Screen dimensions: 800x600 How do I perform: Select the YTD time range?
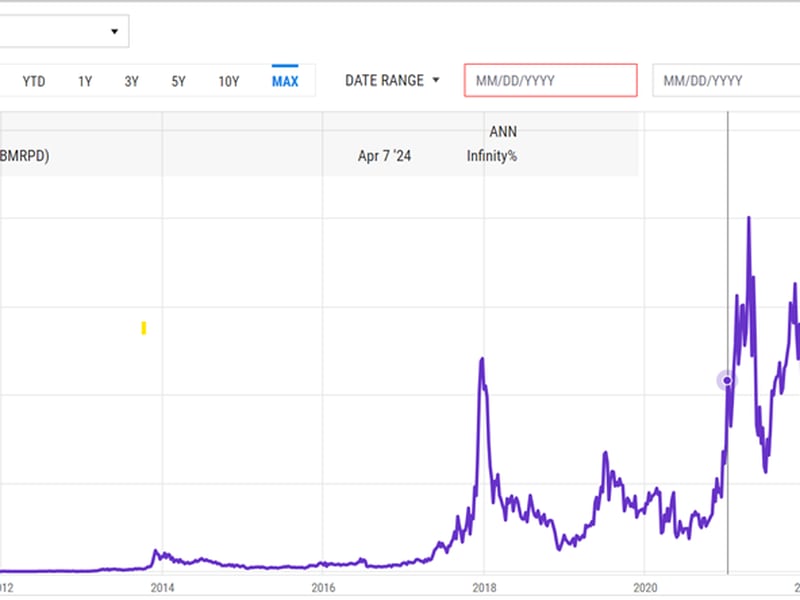coord(34,81)
